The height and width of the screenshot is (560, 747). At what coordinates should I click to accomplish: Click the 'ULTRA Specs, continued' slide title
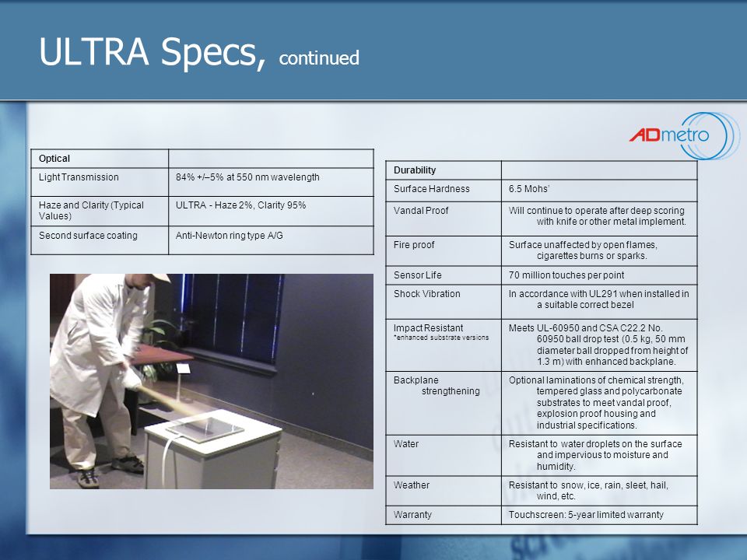199,52
